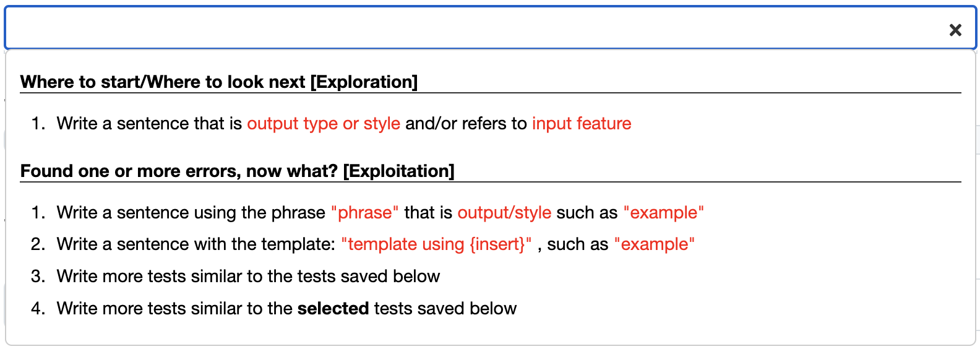
Task: Click the '[Exploitation]' label in the heading
Action: coord(398,171)
